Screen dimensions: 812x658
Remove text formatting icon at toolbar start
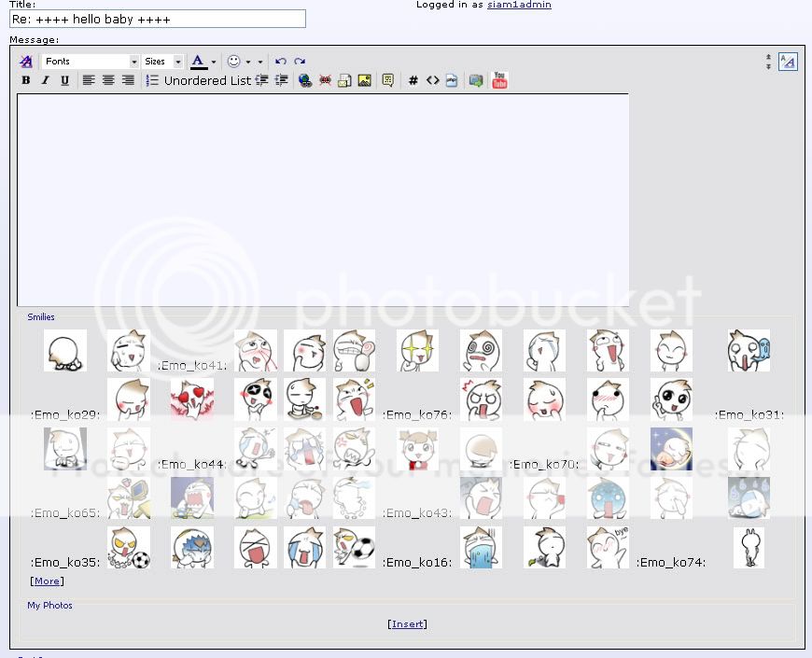pos(26,62)
